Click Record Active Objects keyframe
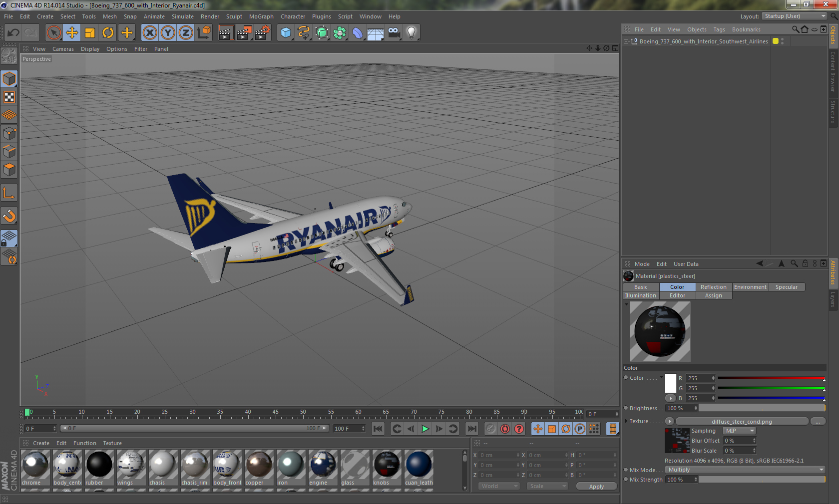 tap(491, 429)
